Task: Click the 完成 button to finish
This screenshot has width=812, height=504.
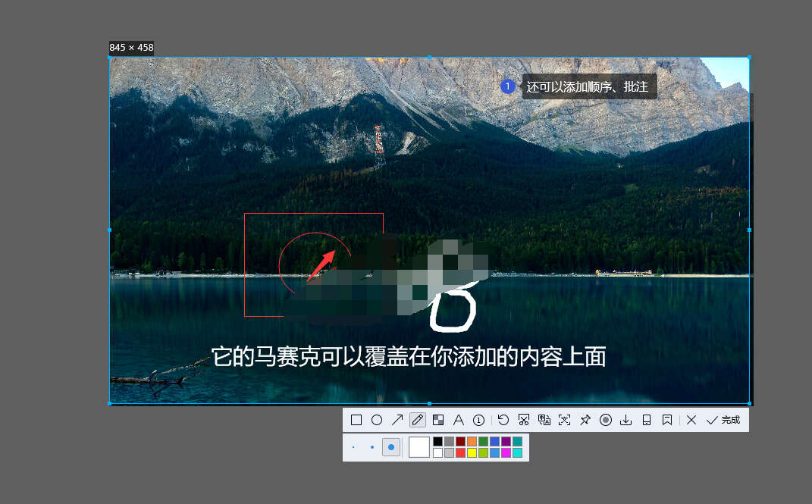Action: 723,420
